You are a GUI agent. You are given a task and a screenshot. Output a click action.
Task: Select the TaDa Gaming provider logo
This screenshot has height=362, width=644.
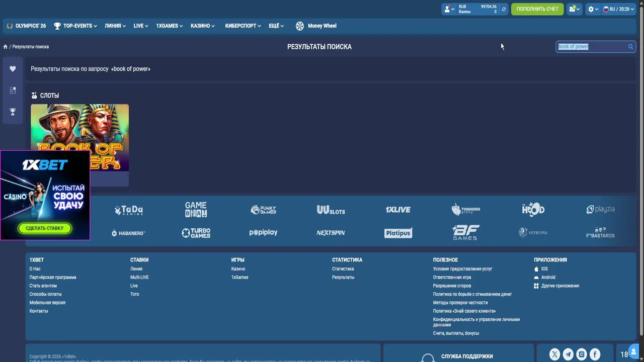(129, 210)
